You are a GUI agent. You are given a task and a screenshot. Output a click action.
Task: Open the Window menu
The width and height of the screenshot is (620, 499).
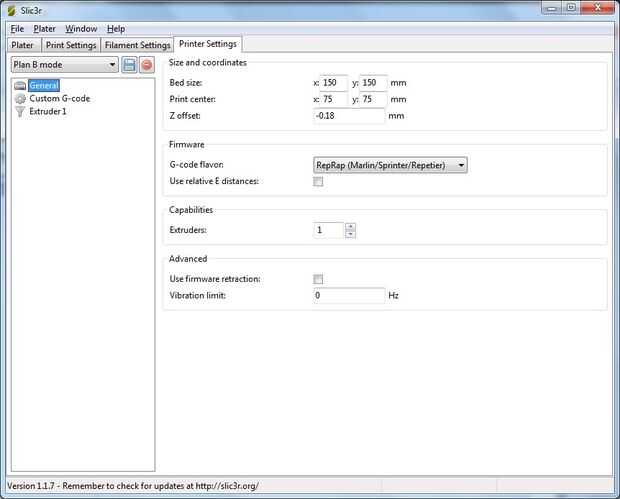[x=81, y=29]
